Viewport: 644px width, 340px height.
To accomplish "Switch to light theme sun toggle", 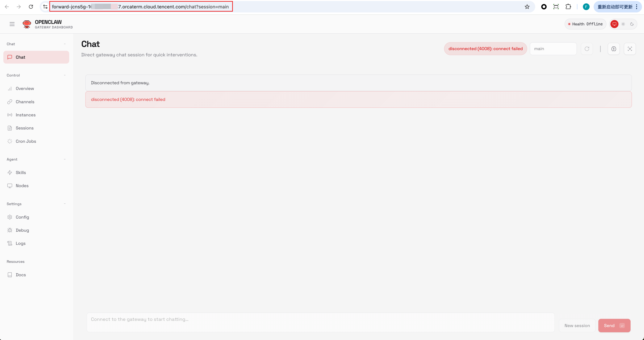I will pos(623,24).
